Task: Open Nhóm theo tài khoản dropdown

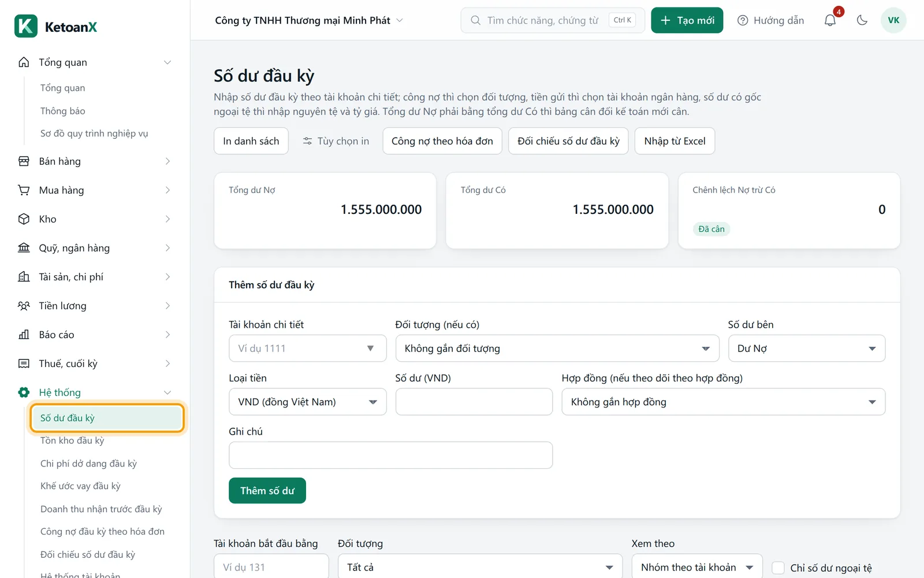Action: 697,568
